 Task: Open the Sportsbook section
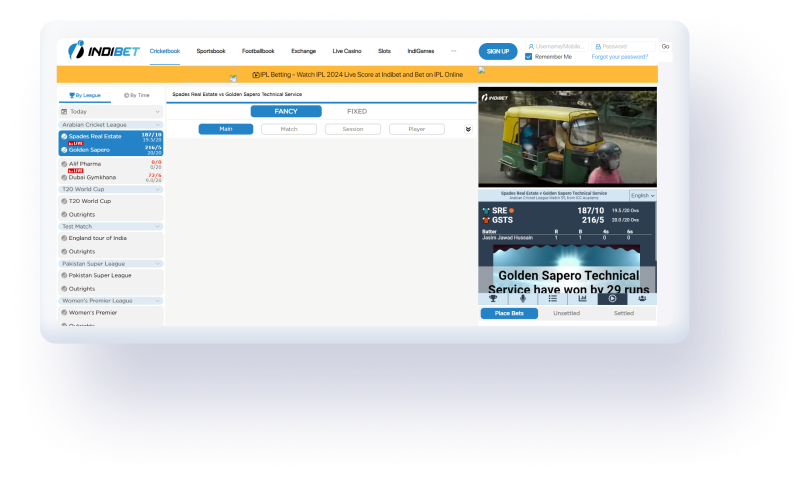(211, 51)
